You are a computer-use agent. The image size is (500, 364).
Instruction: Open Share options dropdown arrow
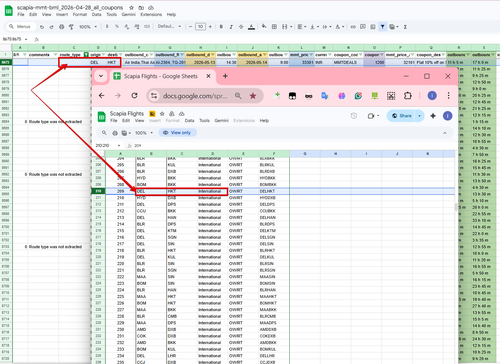[419, 116]
